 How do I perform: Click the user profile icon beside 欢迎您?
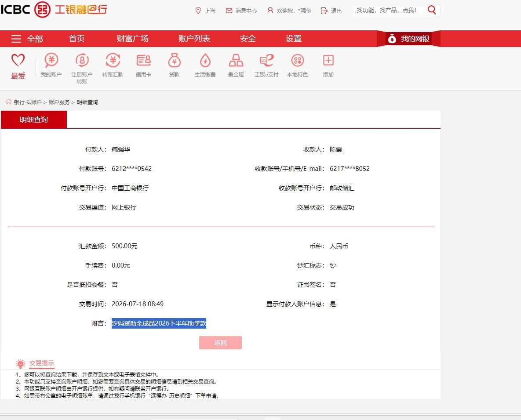[270, 11]
